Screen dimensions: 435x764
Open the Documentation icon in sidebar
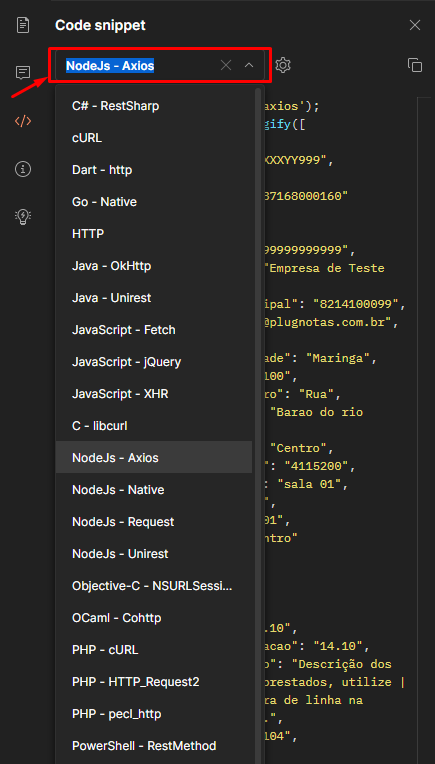[23, 25]
